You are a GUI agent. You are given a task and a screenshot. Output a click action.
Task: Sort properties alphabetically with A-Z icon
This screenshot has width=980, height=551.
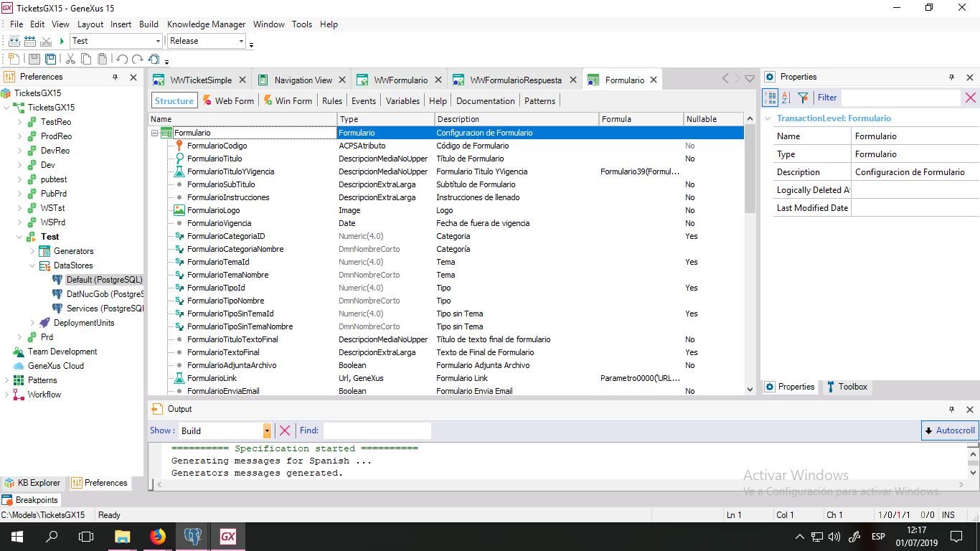coord(786,98)
